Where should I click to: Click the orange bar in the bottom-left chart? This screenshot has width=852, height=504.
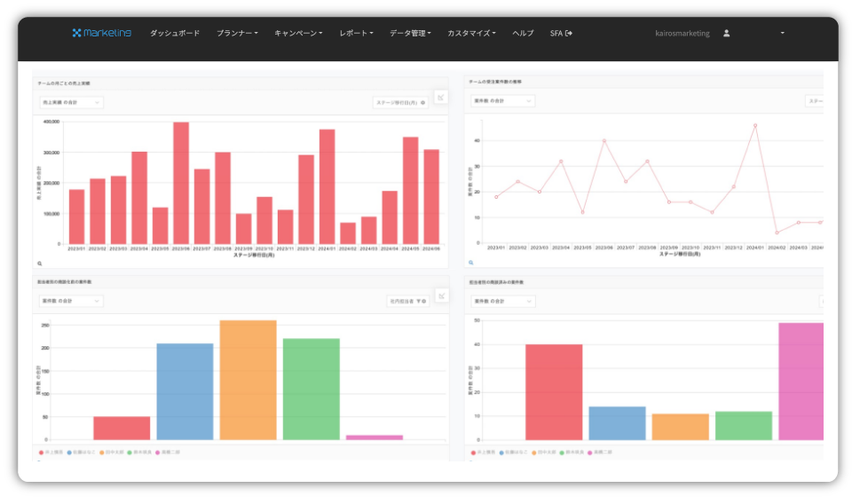point(248,380)
